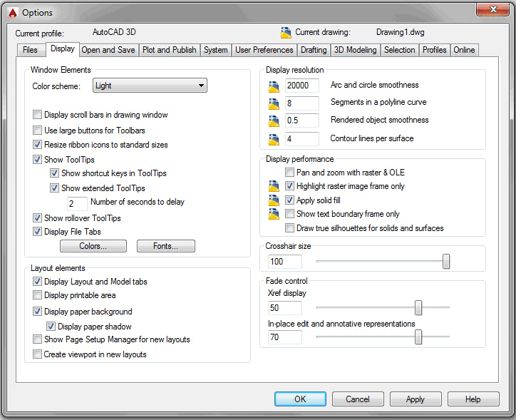The image size is (516, 420).
Task: Toggle Display printable area checkbox
Action: click(38, 295)
